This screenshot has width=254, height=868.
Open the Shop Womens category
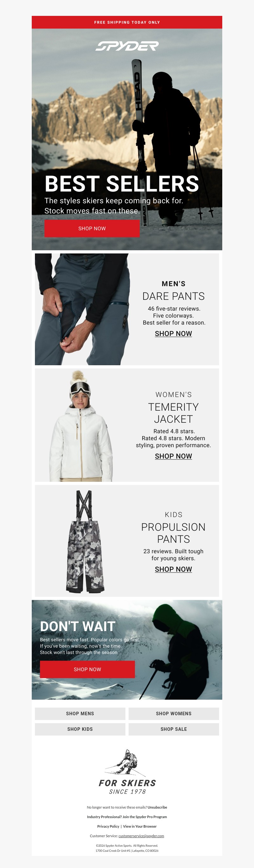coord(174,714)
